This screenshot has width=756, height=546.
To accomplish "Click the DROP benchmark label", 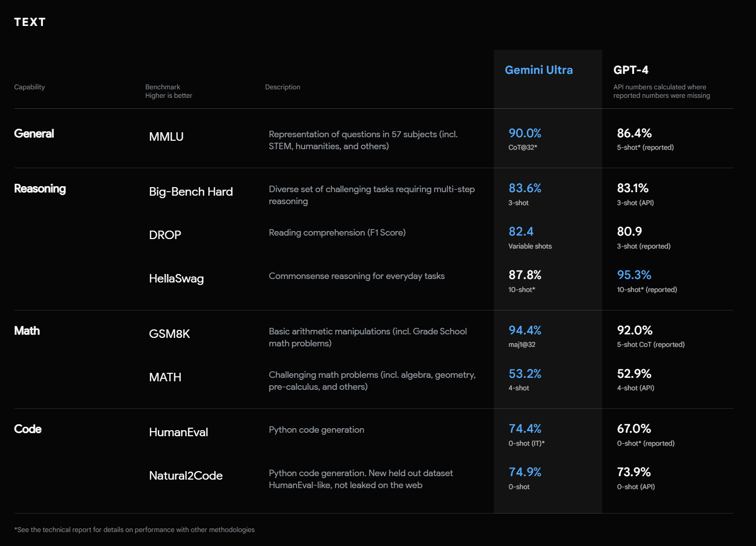I will pos(165,235).
